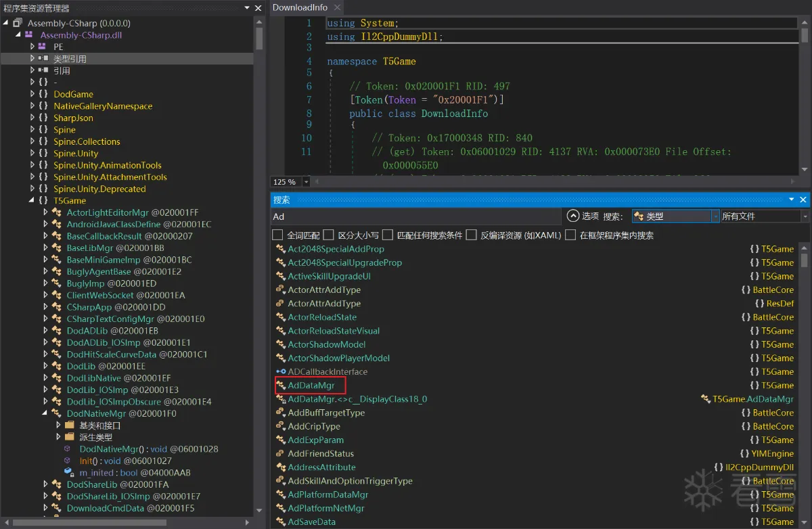Screen dimensions: 812x529
Task: Click the Init() method icon
Action: click(68, 461)
